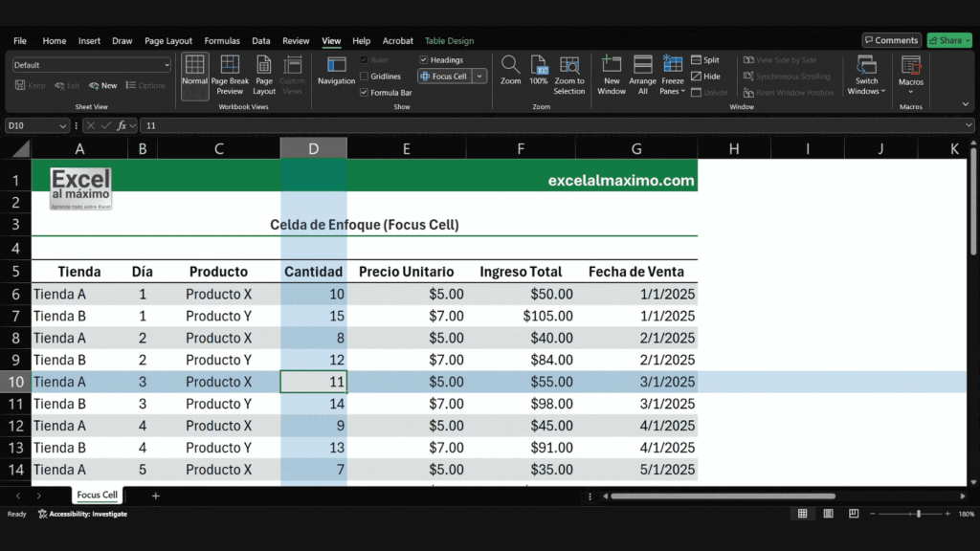Open the Formulas tab

pyautogui.click(x=222, y=40)
